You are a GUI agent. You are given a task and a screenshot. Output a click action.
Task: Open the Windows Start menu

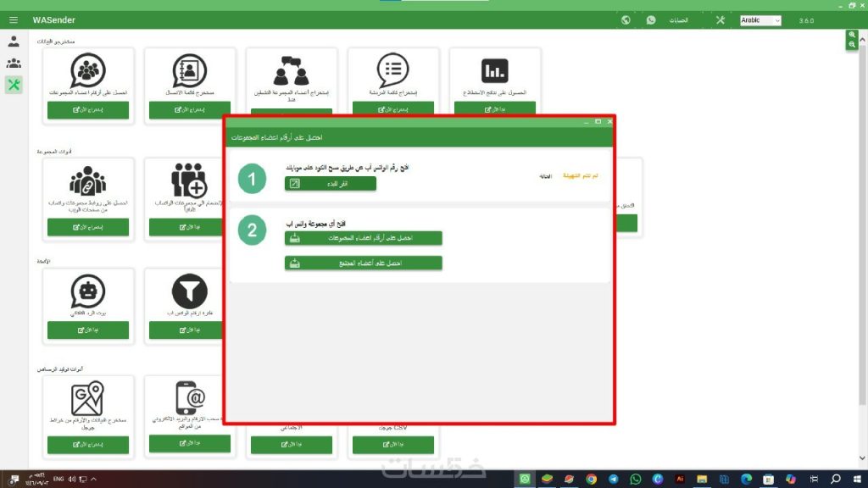(x=857, y=480)
